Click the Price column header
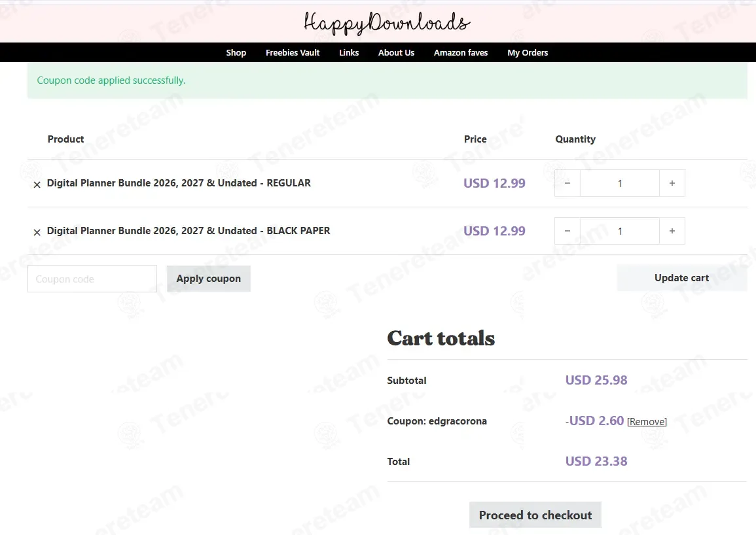The image size is (756, 535). (475, 139)
